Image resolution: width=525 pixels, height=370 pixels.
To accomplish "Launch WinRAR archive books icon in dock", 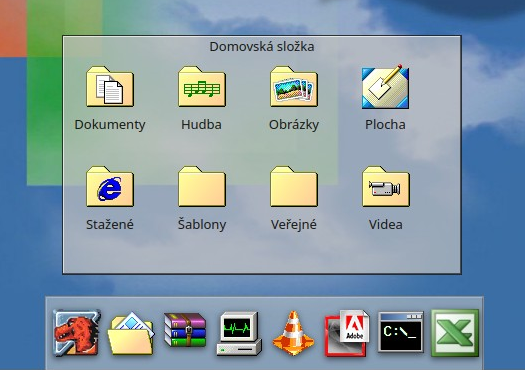I will pos(185,330).
